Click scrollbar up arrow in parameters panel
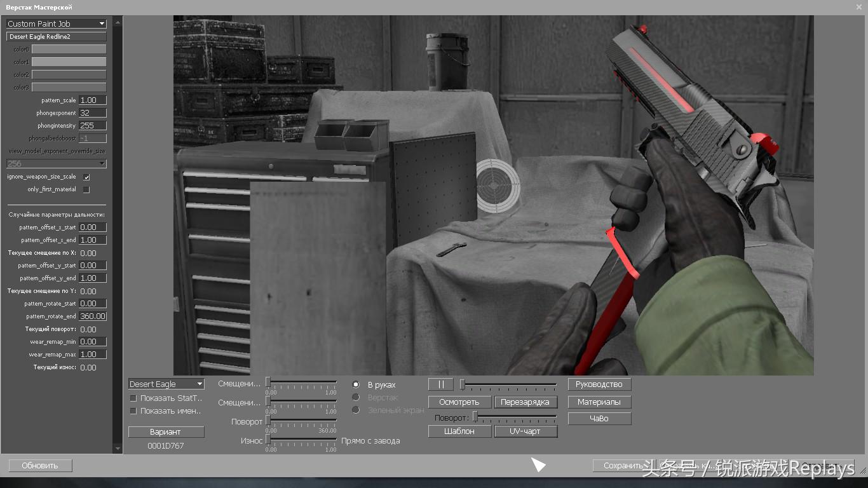This screenshot has height=488, width=868. pos(118,21)
